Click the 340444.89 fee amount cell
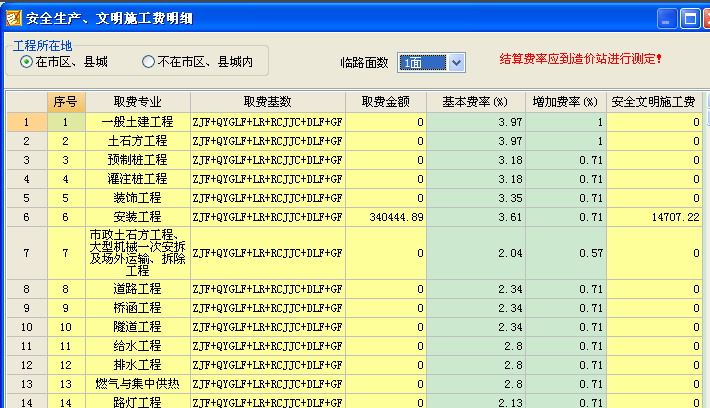The width and height of the screenshot is (710, 408). 385,217
